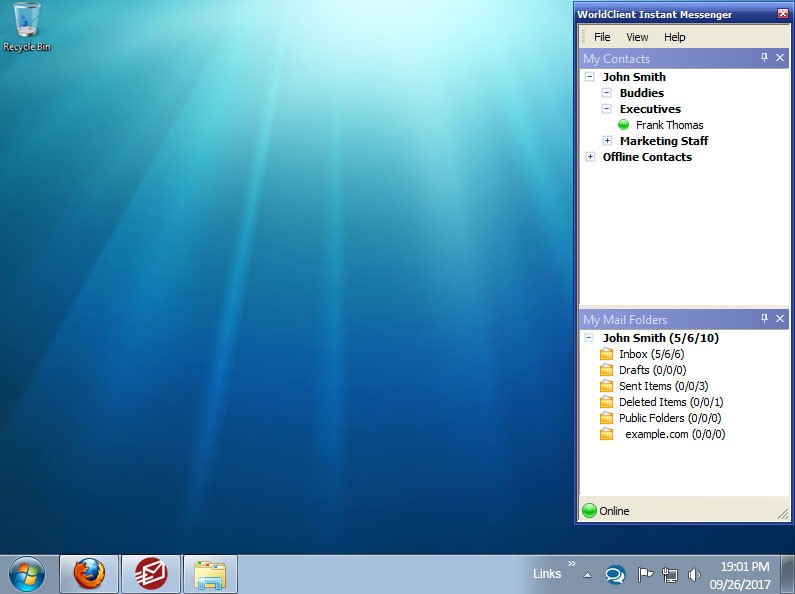Collapse the John Smith contacts tree node
Screen dimensions: 795x594
(x=590, y=77)
